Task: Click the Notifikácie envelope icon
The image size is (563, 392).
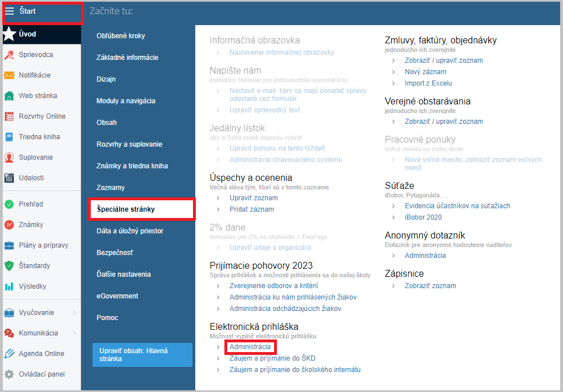Action: [9, 75]
